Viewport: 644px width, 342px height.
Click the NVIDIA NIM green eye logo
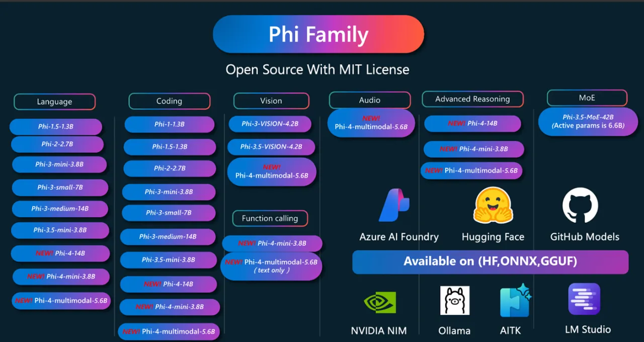point(380,303)
